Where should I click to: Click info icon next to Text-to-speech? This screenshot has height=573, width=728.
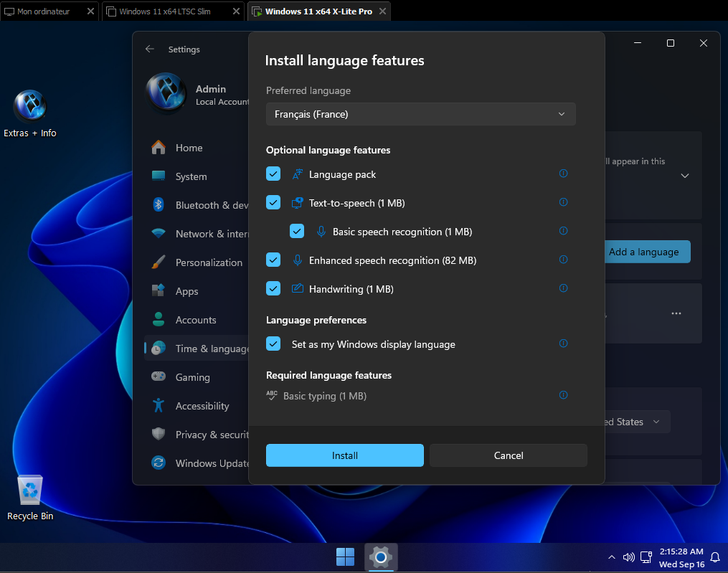coord(563,202)
